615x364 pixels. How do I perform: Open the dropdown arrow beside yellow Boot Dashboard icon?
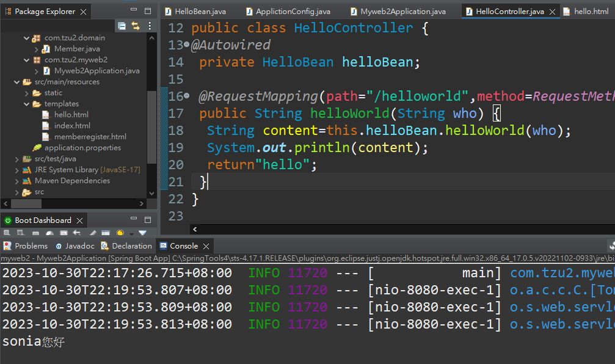tap(131, 234)
